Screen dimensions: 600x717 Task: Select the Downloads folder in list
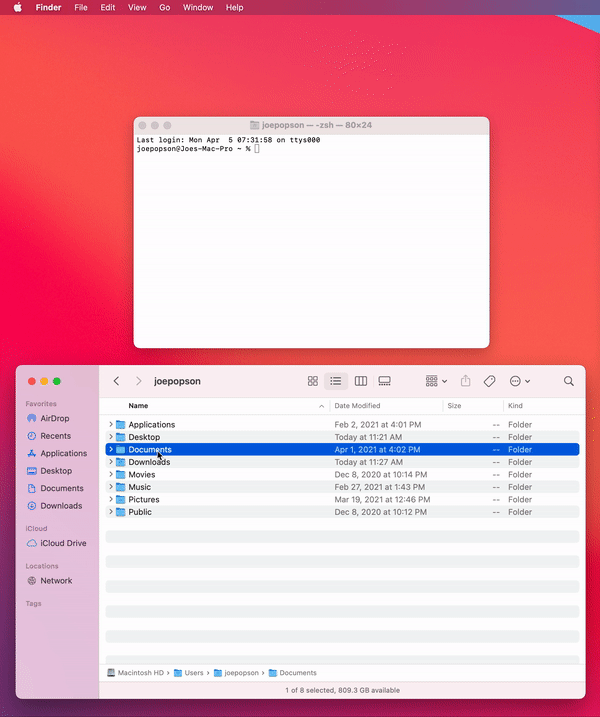click(x=342, y=462)
